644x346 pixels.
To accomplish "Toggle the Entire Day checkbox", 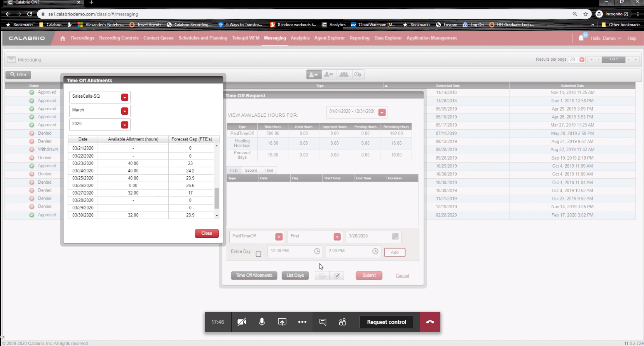I will coord(258,254).
